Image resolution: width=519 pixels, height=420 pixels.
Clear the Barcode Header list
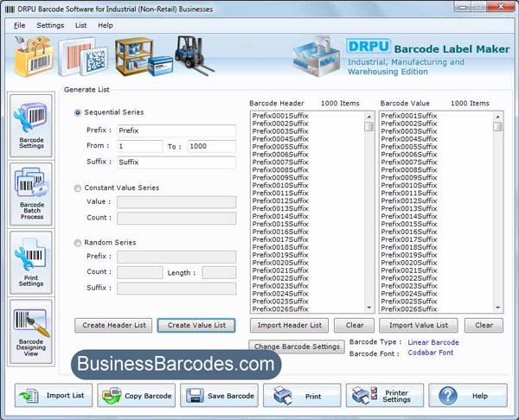click(x=355, y=326)
